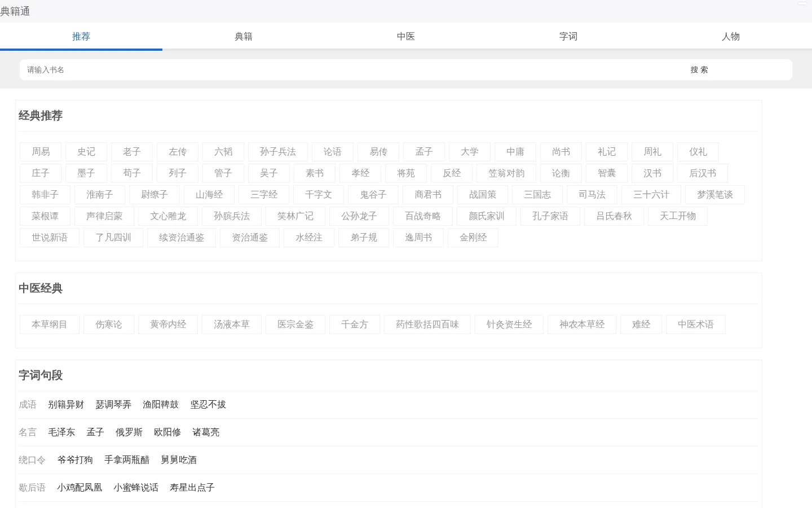812x508 pixels.
Task: Click the 绕口令 category label
Action: point(32,460)
